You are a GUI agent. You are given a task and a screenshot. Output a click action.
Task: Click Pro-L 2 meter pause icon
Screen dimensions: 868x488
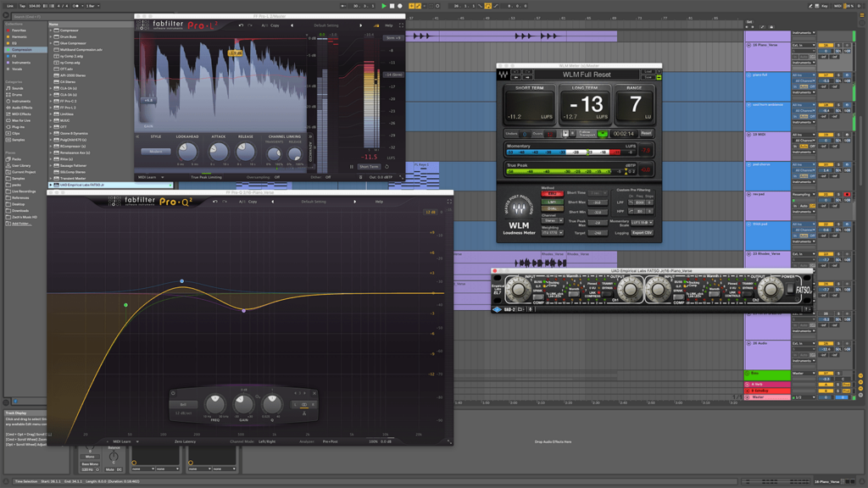pyautogui.click(x=352, y=167)
